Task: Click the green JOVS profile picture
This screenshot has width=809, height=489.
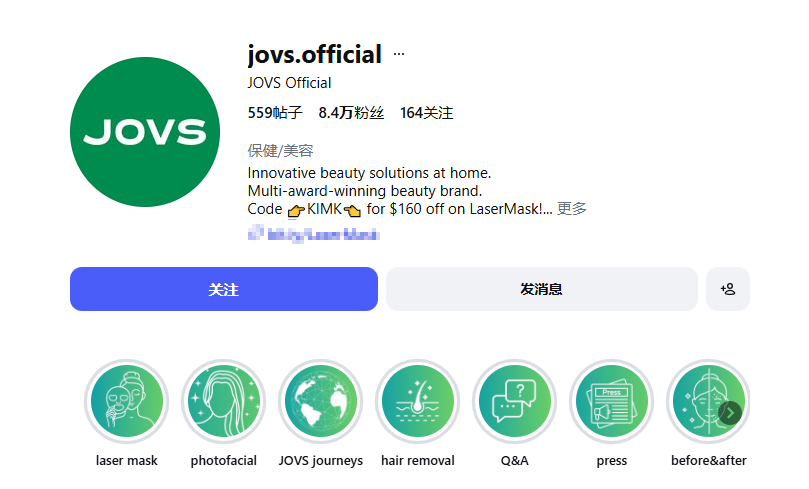Action: (145, 132)
